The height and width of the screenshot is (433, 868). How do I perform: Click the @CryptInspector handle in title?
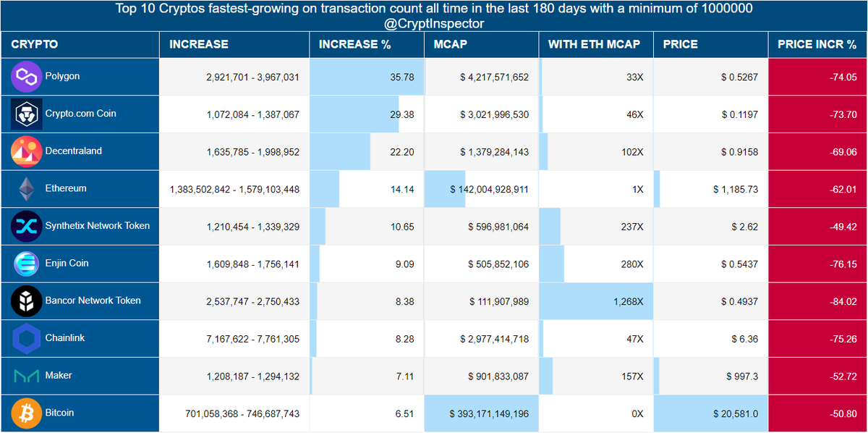pos(434,24)
